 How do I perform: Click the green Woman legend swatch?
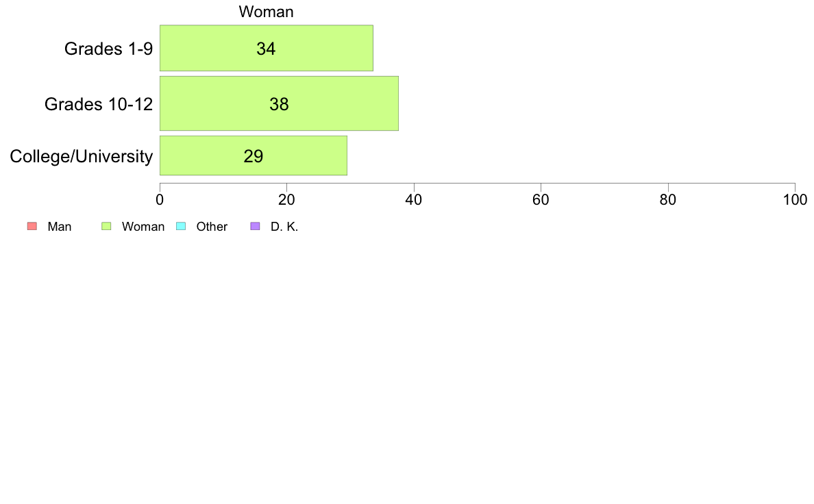(x=106, y=226)
